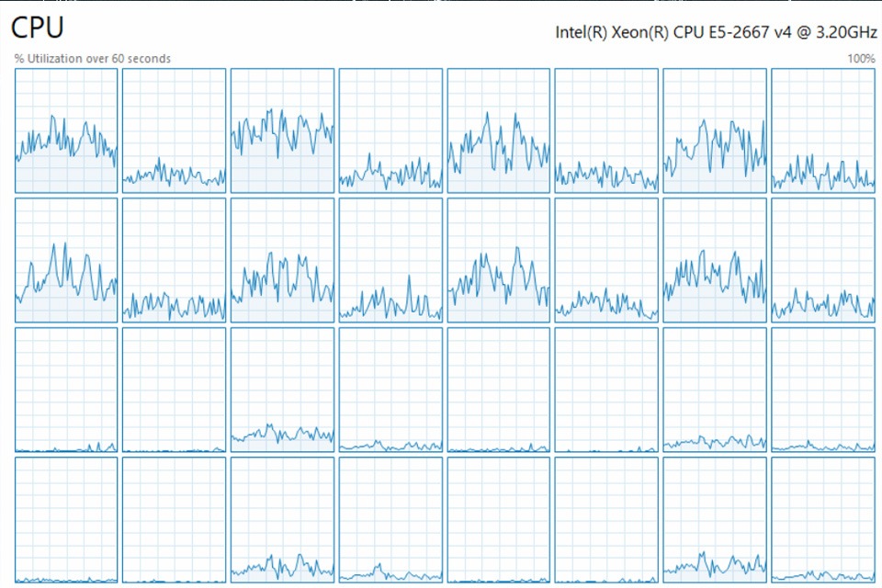The height and width of the screenshot is (588, 882).
Task: Click the last graph in the second row
Action: point(823,259)
